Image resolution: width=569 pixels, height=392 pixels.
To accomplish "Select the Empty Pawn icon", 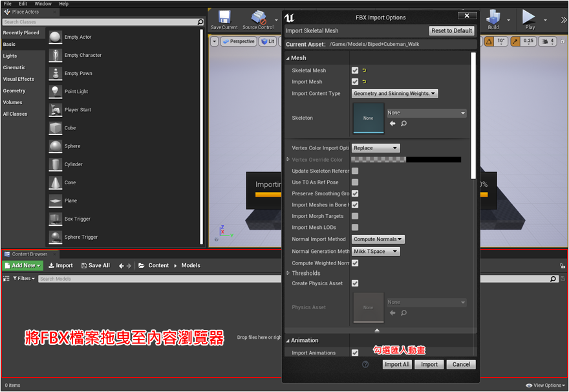I will 55,73.
